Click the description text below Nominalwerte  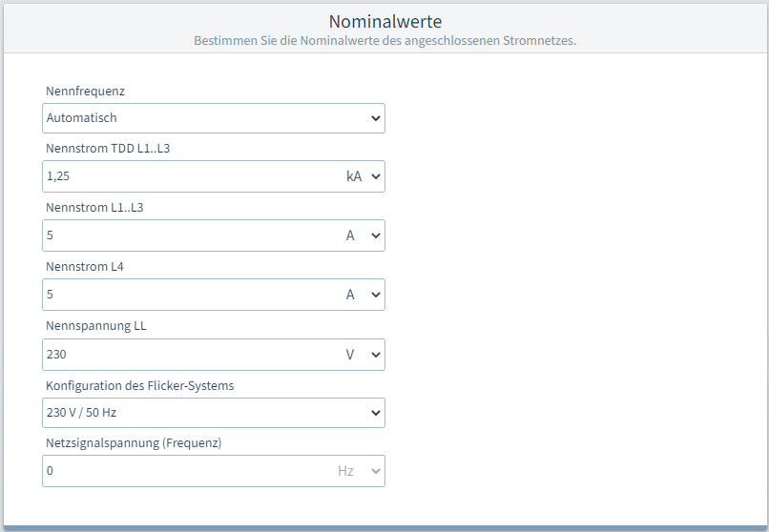coord(384,41)
